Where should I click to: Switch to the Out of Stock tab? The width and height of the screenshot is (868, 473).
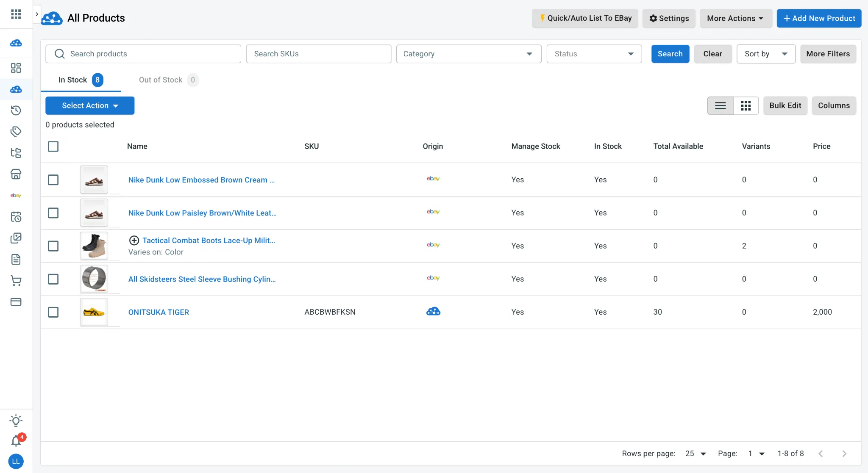[x=168, y=80]
